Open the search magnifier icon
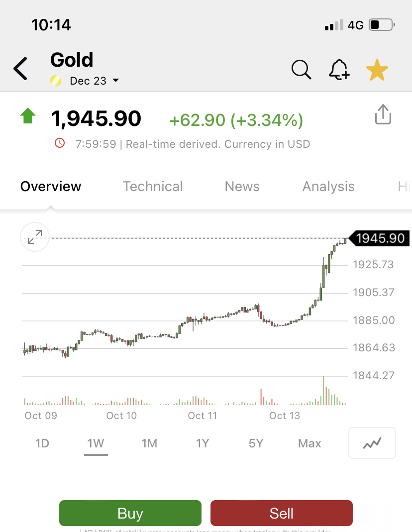The image size is (412, 532). tap(301, 70)
